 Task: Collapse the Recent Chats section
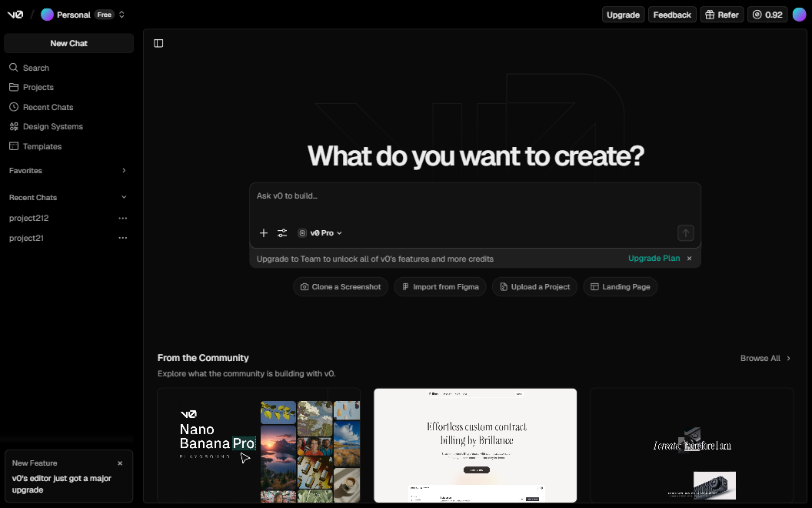click(124, 198)
